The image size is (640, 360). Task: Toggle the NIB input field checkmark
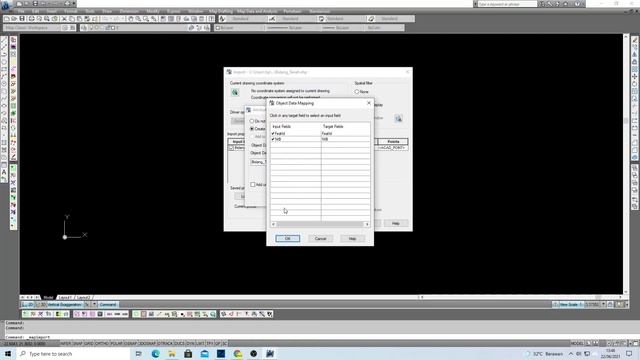[273, 139]
